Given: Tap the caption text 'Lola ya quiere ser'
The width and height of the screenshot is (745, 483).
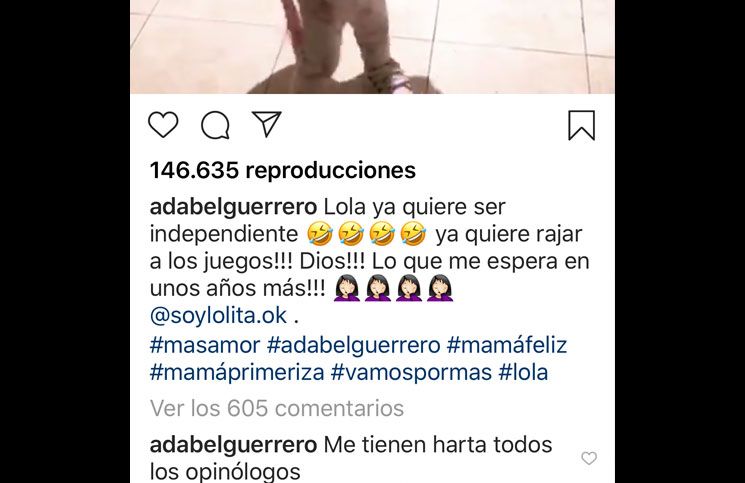Looking at the screenshot, I should coord(415,208).
